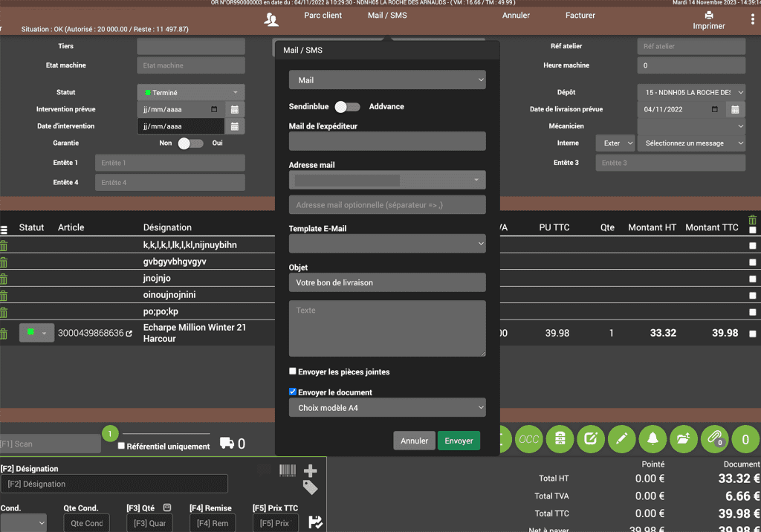Open the Cond. dropdown

pyautogui.click(x=23, y=523)
